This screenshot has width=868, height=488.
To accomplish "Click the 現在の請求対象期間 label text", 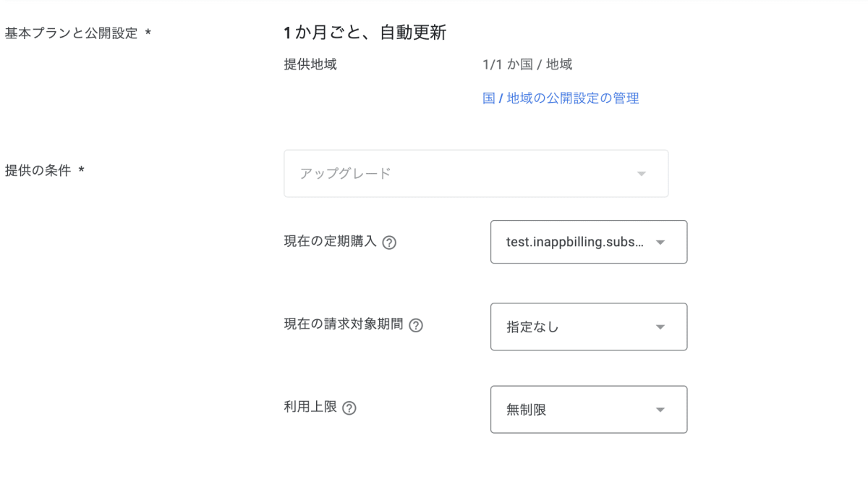I will click(344, 324).
